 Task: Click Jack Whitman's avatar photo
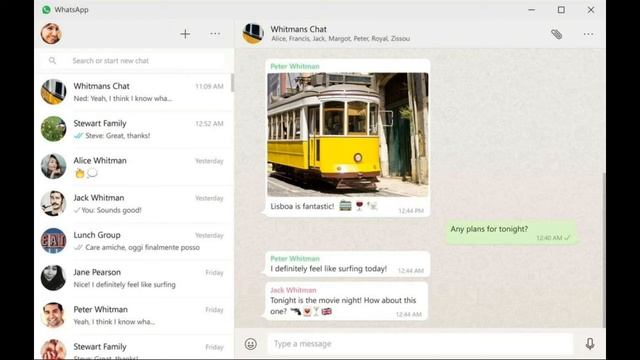pyautogui.click(x=53, y=203)
